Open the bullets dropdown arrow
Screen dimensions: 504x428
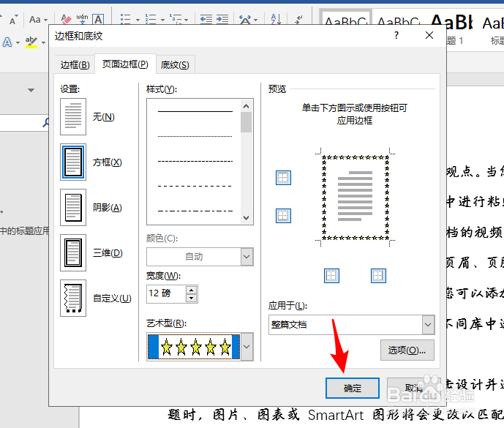tap(138, 20)
